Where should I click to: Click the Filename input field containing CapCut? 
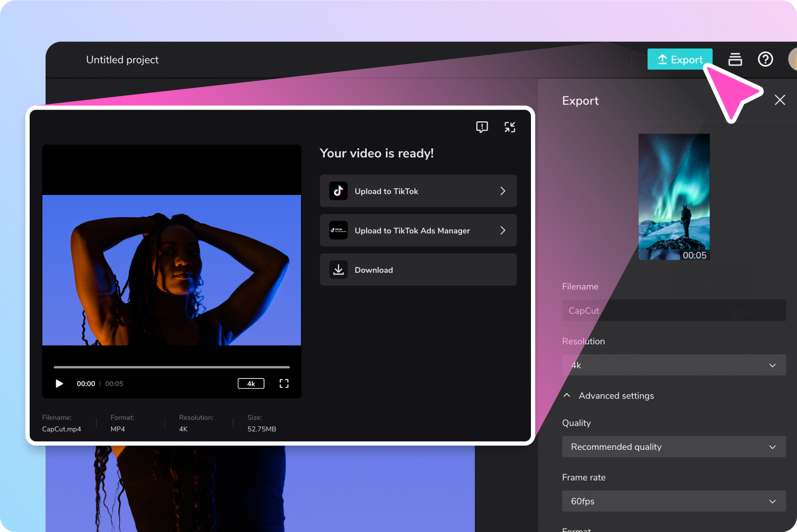(674, 311)
